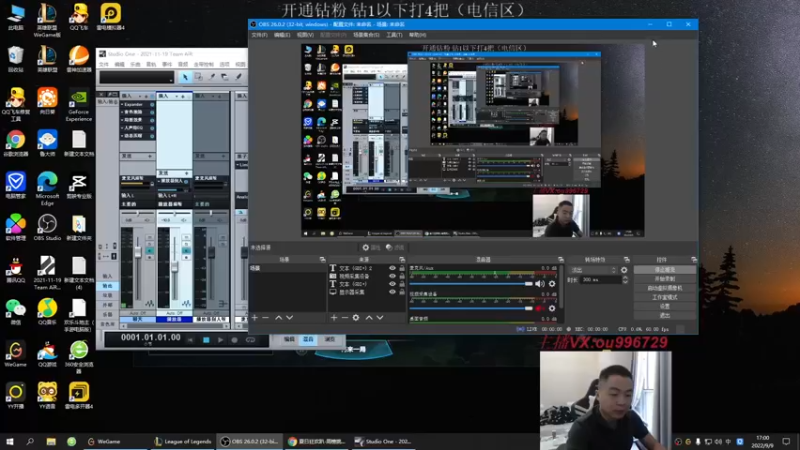Open the 工具 menu in the OBS menu bar
This screenshot has width=800, height=450.
(394, 35)
